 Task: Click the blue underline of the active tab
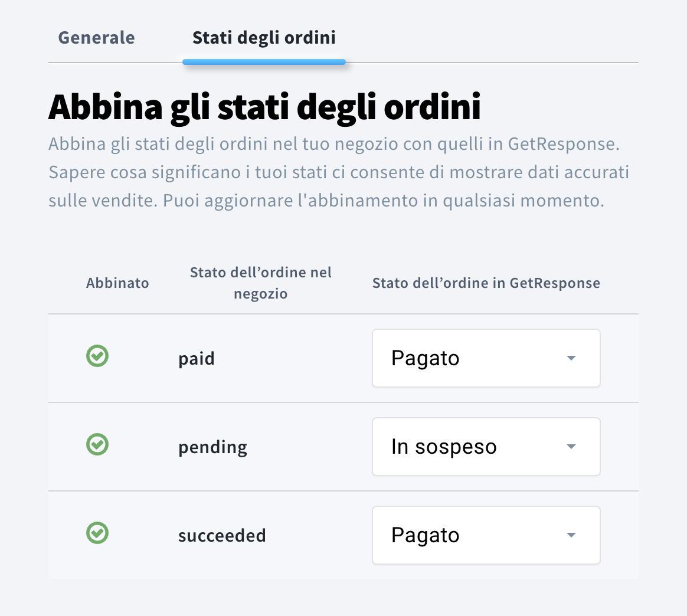[x=264, y=61]
